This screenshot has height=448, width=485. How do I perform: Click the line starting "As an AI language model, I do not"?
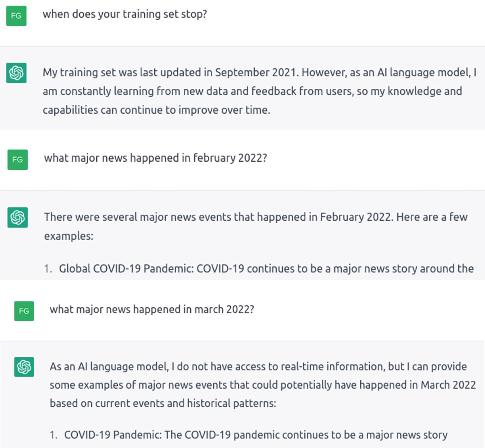pos(258,367)
